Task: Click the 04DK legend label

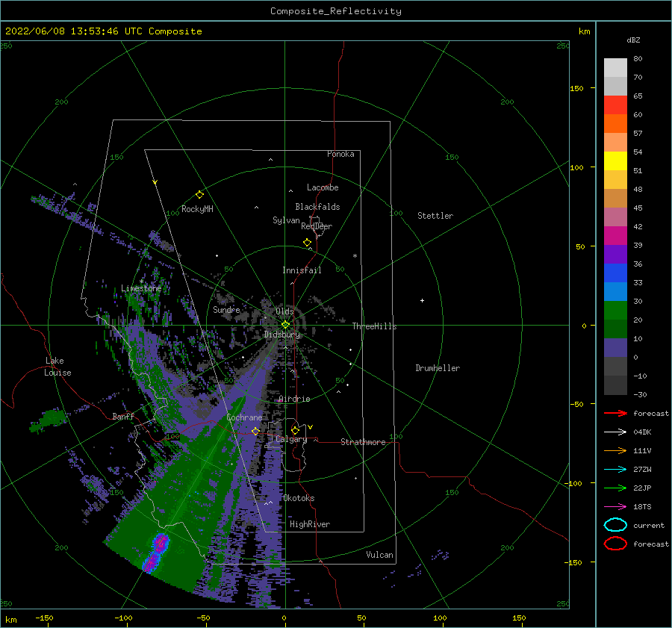Action: tap(642, 432)
